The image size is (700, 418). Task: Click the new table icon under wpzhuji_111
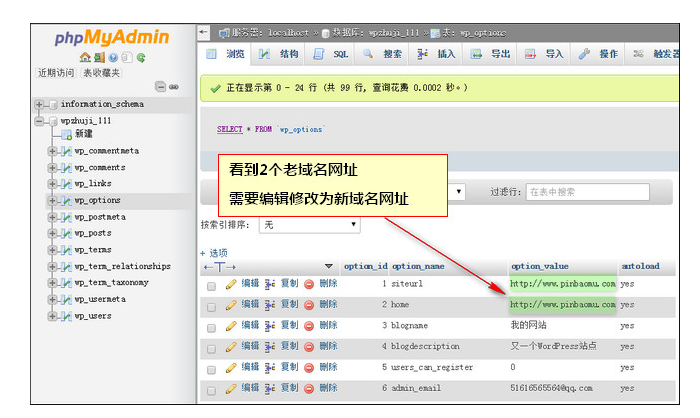click(67, 134)
